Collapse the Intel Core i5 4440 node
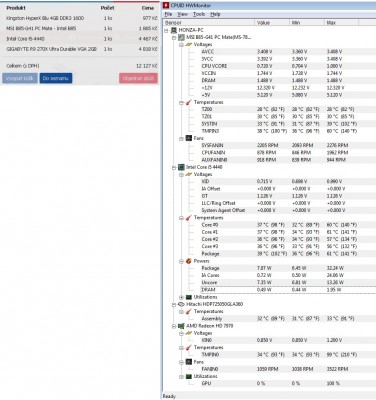Viewport: 376px width, 400px height. coord(174,167)
